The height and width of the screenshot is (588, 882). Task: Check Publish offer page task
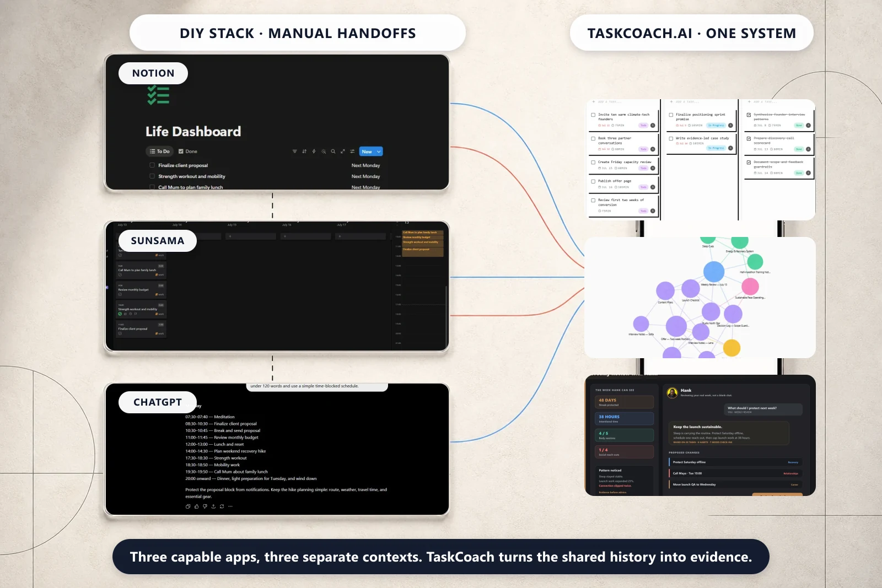pyautogui.click(x=593, y=181)
